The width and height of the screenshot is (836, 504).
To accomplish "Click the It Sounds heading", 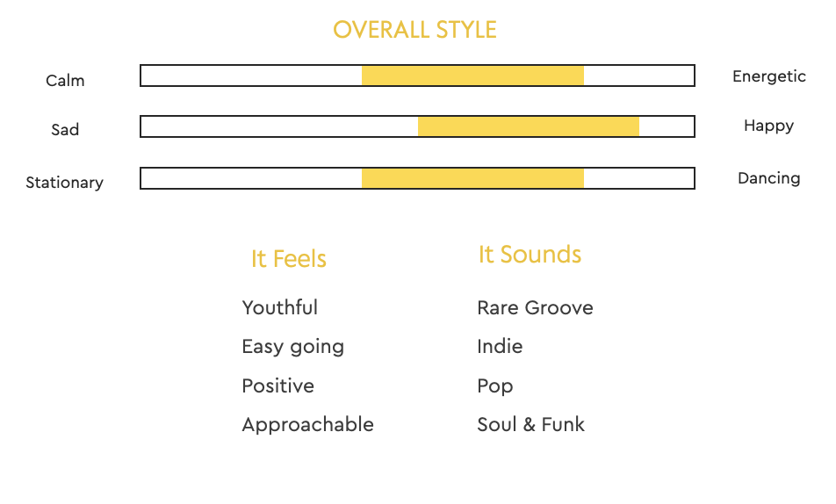I will [530, 255].
